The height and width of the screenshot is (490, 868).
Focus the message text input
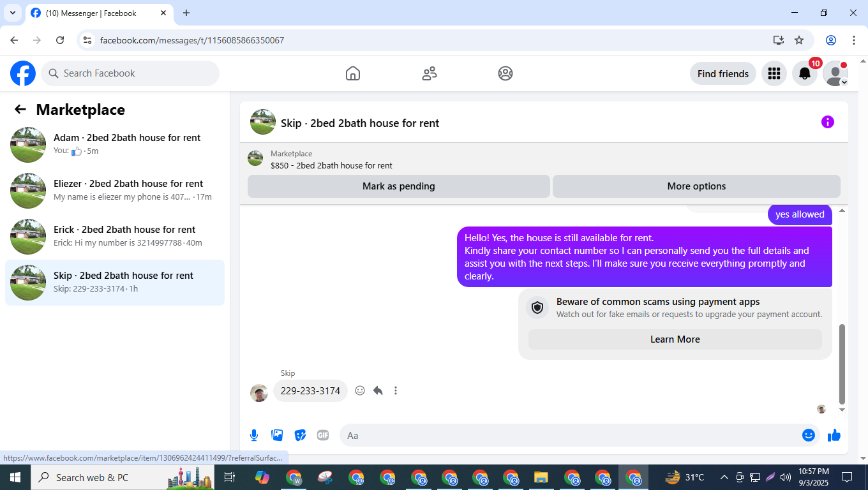coord(571,435)
